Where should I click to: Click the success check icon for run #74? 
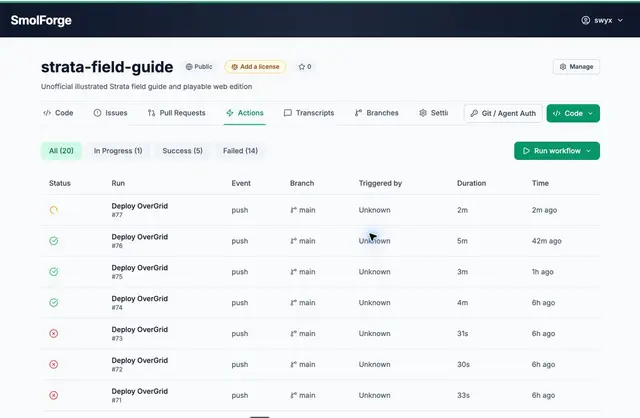53,303
